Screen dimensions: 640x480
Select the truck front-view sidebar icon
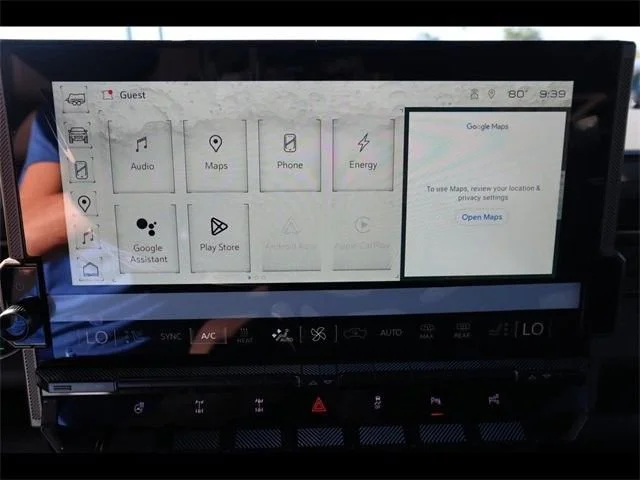click(78, 135)
